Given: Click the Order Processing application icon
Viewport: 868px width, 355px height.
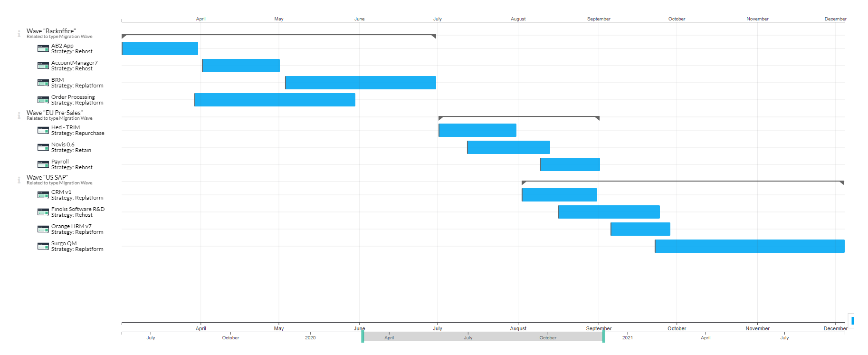Looking at the screenshot, I should (x=43, y=100).
